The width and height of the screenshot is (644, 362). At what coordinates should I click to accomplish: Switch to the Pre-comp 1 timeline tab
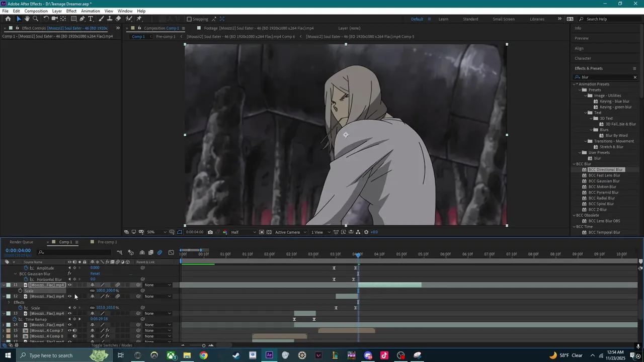[107, 242]
